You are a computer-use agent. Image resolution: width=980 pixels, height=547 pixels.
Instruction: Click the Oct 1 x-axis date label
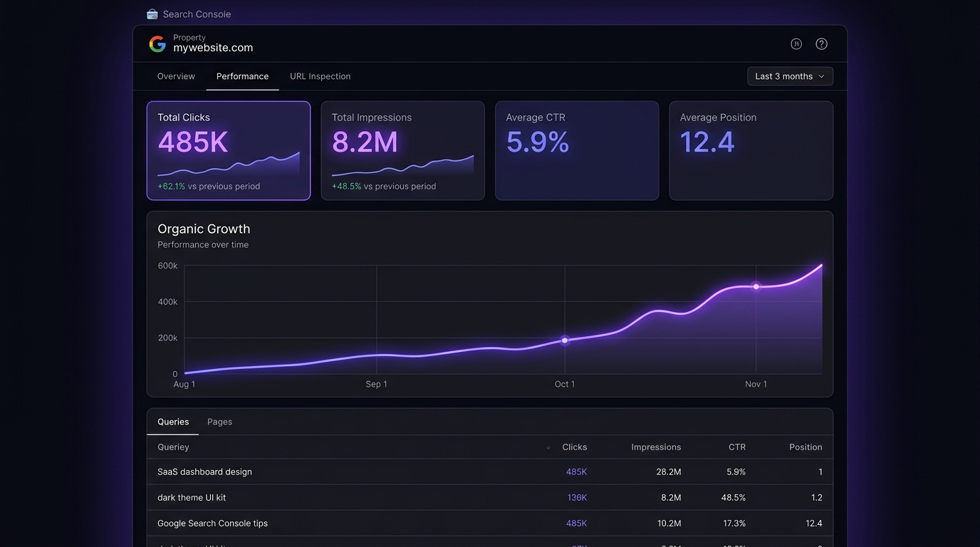pyautogui.click(x=565, y=384)
